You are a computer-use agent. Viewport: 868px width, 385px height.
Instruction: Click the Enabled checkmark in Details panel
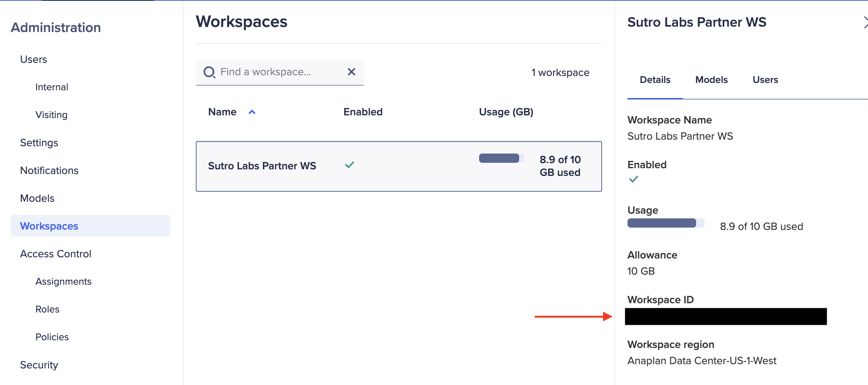pos(633,179)
